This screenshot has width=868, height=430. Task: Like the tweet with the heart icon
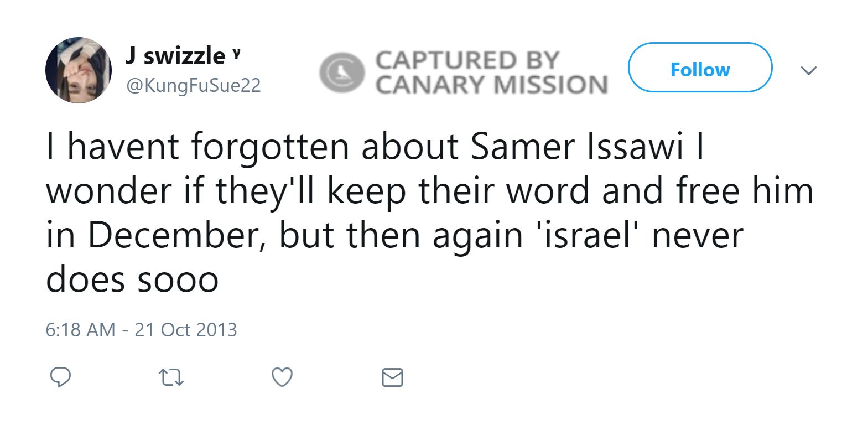tap(282, 377)
